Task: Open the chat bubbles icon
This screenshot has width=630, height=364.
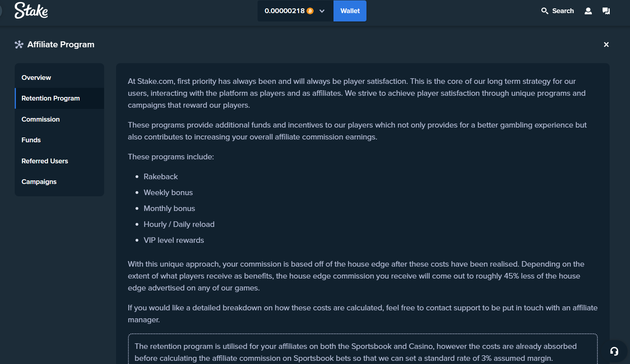Action: [x=606, y=11]
